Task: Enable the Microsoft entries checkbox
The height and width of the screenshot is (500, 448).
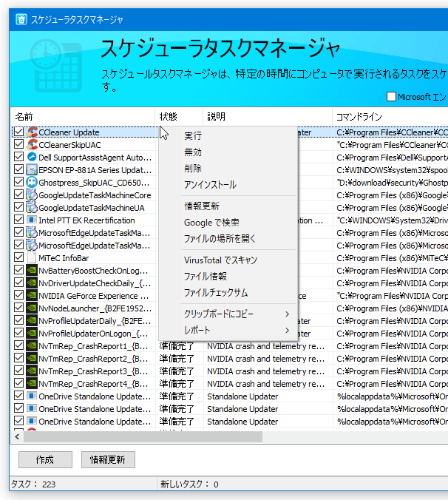Action: pos(391,96)
